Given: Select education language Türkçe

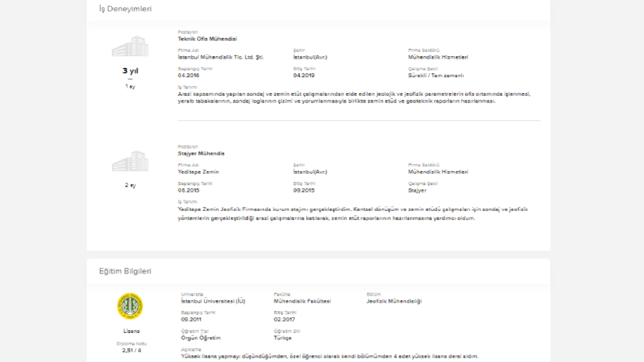Looking at the screenshot, I should coord(283,338).
